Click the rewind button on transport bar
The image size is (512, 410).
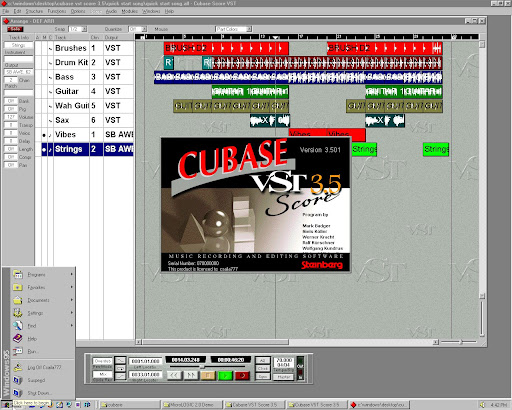click(174, 375)
